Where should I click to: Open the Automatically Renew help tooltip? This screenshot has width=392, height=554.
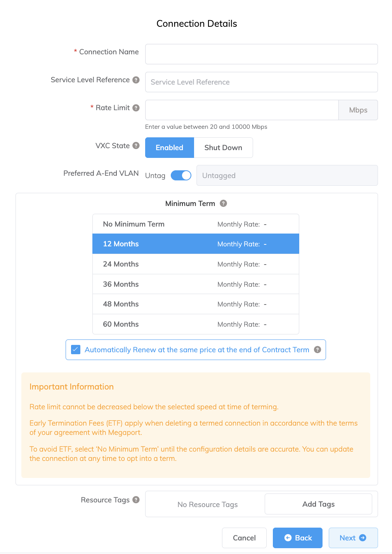pos(317,350)
